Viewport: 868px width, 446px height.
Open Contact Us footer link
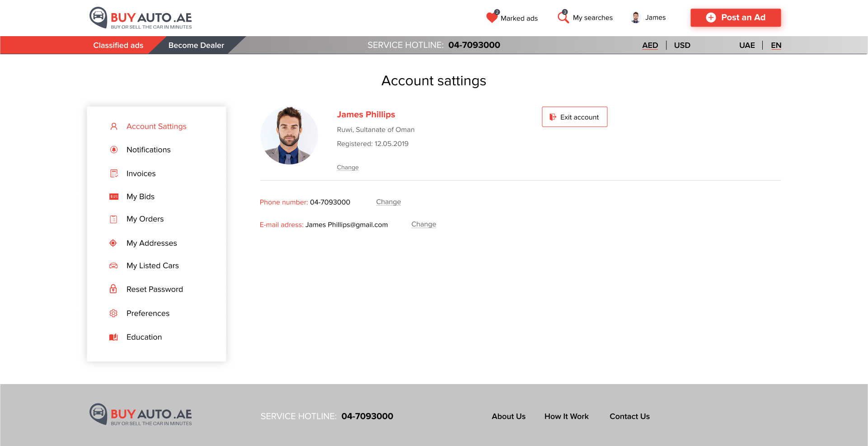[x=629, y=417]
